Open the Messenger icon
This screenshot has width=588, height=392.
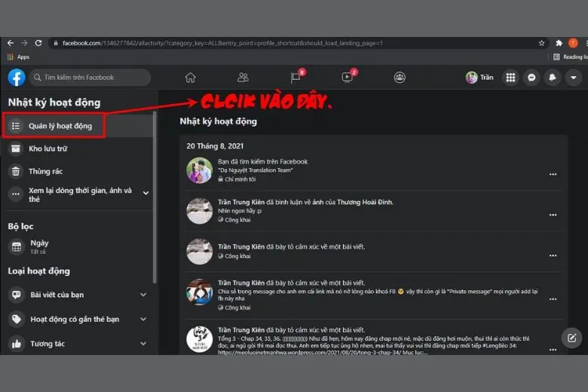tap(531, 78)
